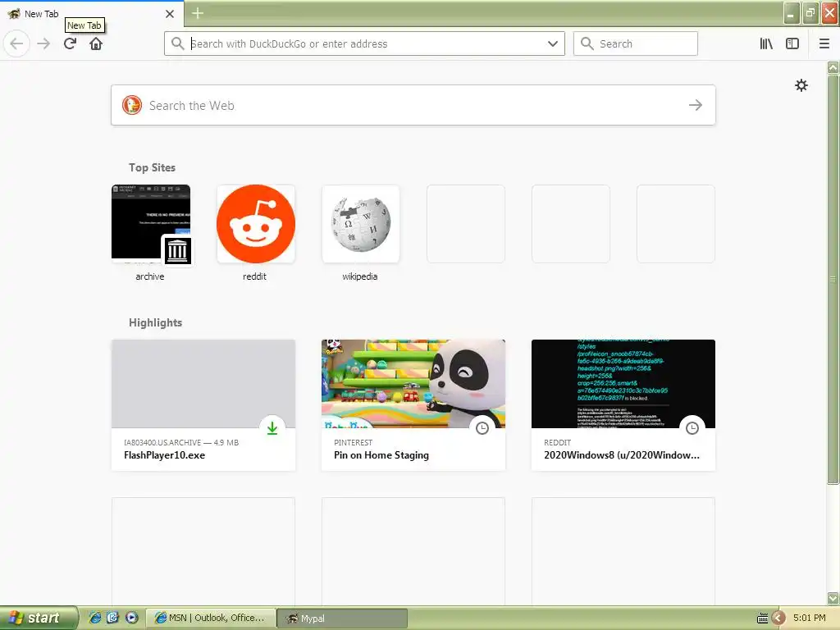840x630 pixels.
Task: Click the 2020Windows8 title text
Action: [x=622, y=454]
